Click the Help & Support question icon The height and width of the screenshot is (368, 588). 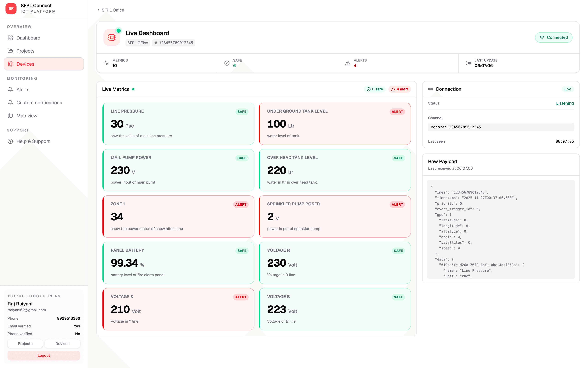pos(10,141)
